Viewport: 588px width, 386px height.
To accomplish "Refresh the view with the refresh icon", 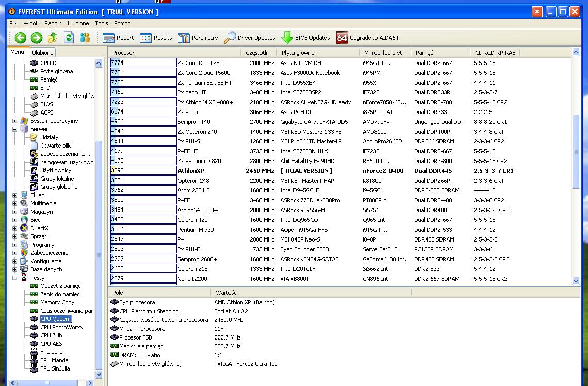I will (69, 38).
